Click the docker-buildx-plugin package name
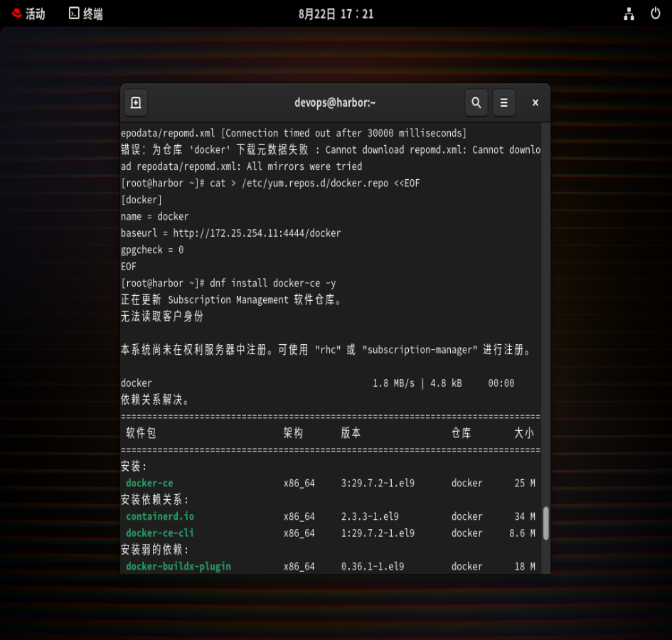Image resolution: width=672 pixels, height=640 pixels. click(178, 567)
